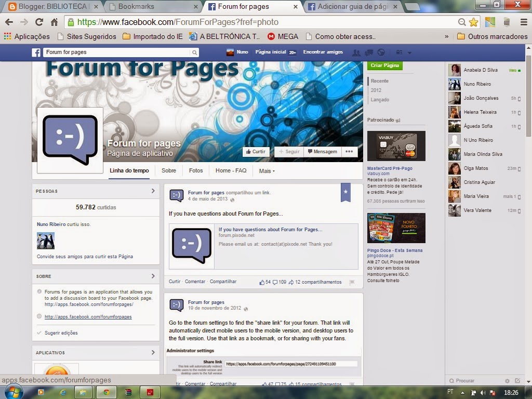The height and width of the screenshot is (399, 532).
Task: Expand the Sobre section chevron
Action: tap(153, 276)
